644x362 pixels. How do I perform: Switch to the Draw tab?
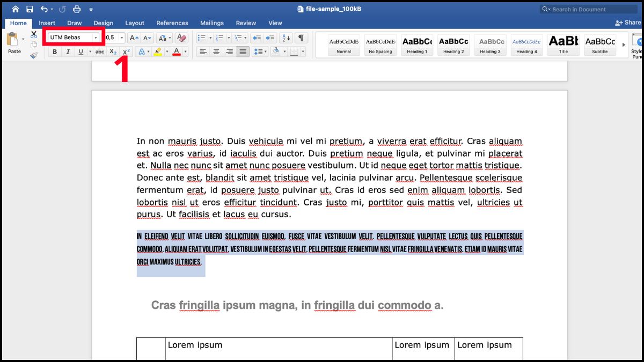coord(75,23)
